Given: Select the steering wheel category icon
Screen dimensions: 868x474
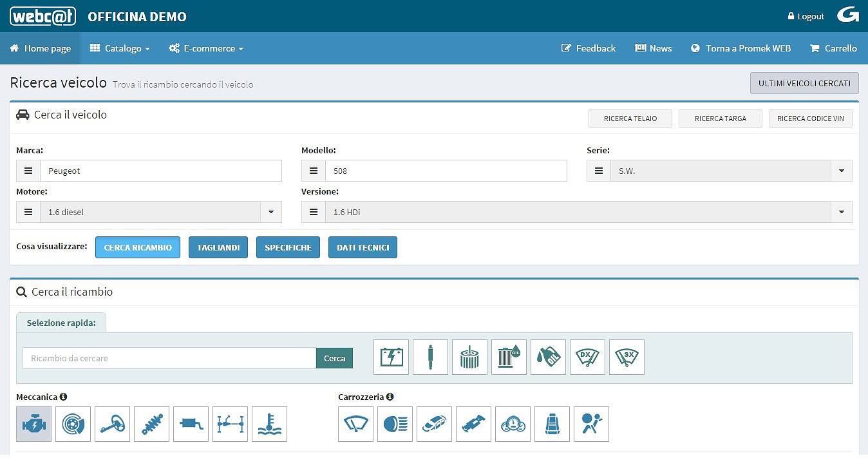Looking at the screenshot, I should point(112,424).
